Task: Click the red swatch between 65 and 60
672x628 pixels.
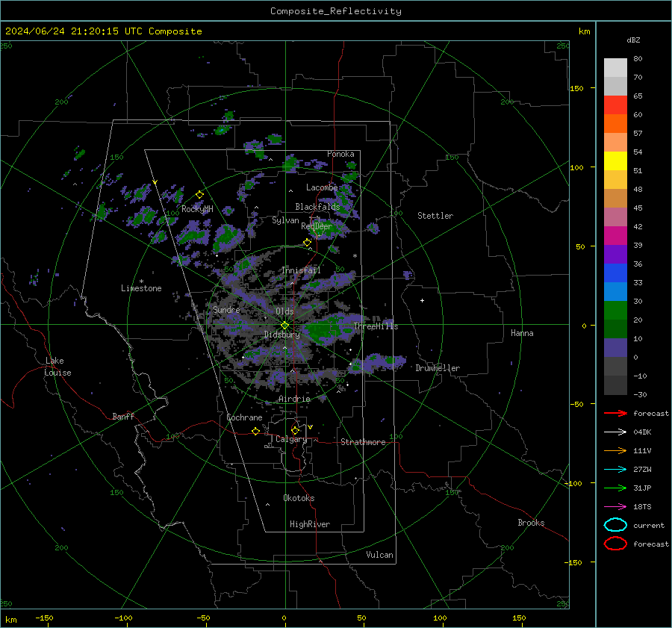Action: point(615,105)
